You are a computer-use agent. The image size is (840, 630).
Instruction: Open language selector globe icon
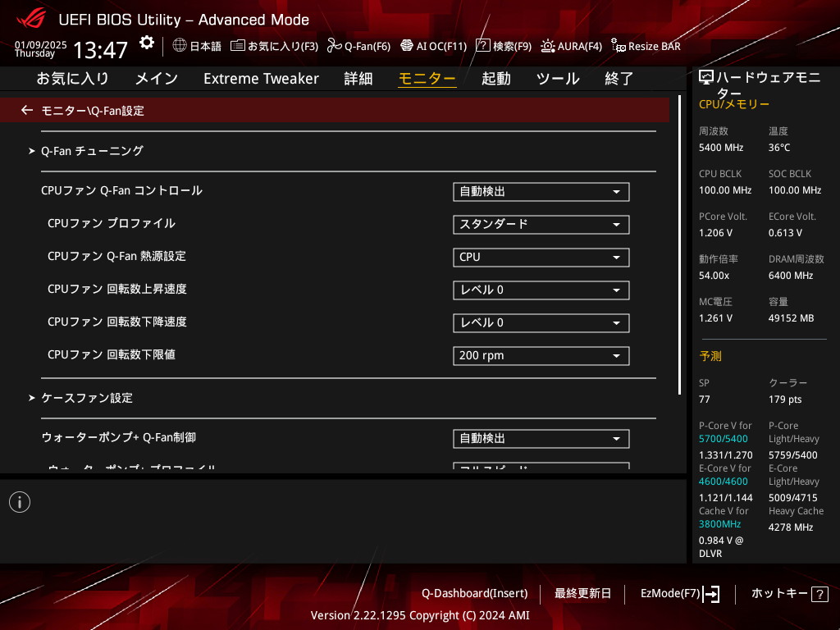point(180,46)
